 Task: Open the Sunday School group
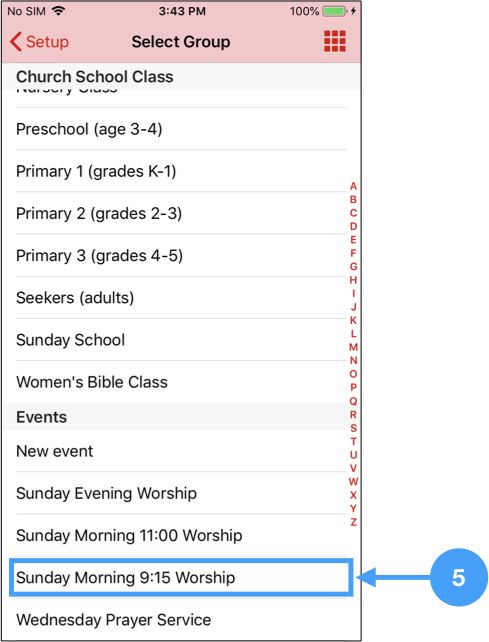click(x=181, y=340)
